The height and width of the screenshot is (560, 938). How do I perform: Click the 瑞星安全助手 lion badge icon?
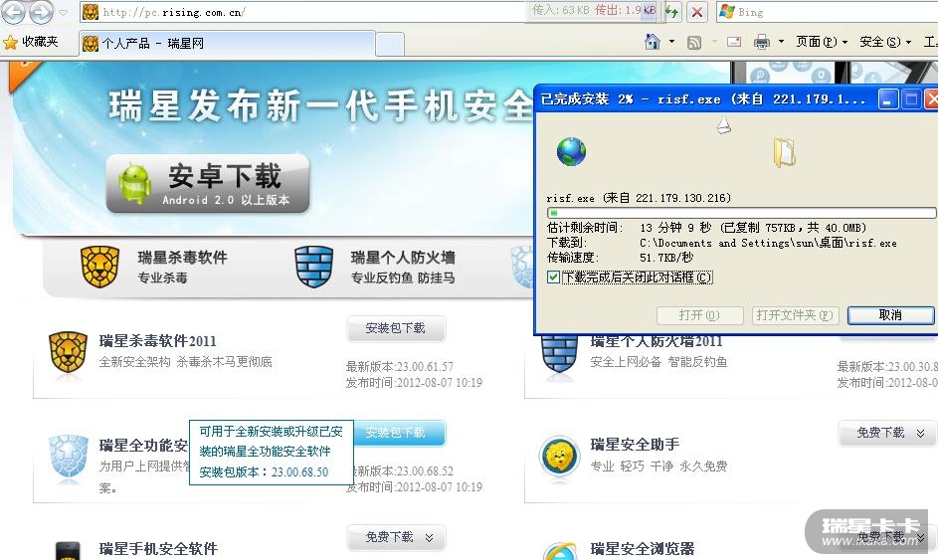coord(559,458)
